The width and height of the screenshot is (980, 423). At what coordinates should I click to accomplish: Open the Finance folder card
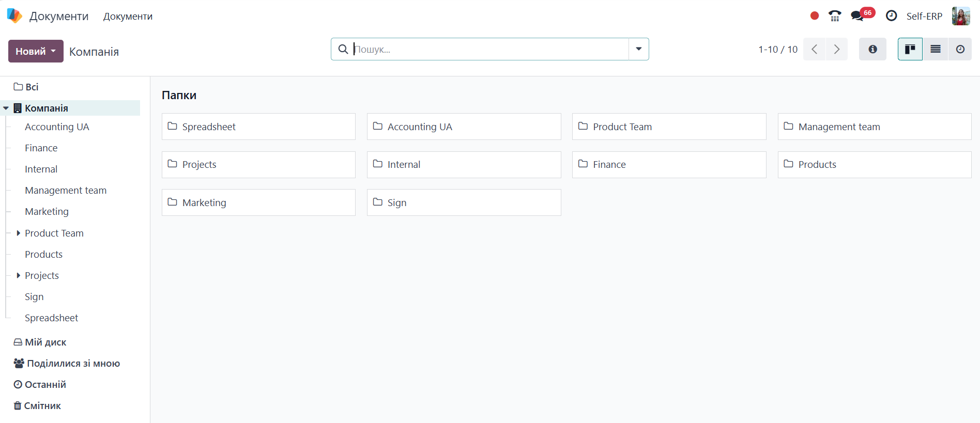click(x=669, y=164)
